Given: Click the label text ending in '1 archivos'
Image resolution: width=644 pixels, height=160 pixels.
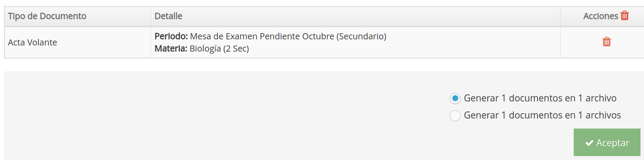Looking at the screenshot, I should pyautogui.click(x=542, y=116).
